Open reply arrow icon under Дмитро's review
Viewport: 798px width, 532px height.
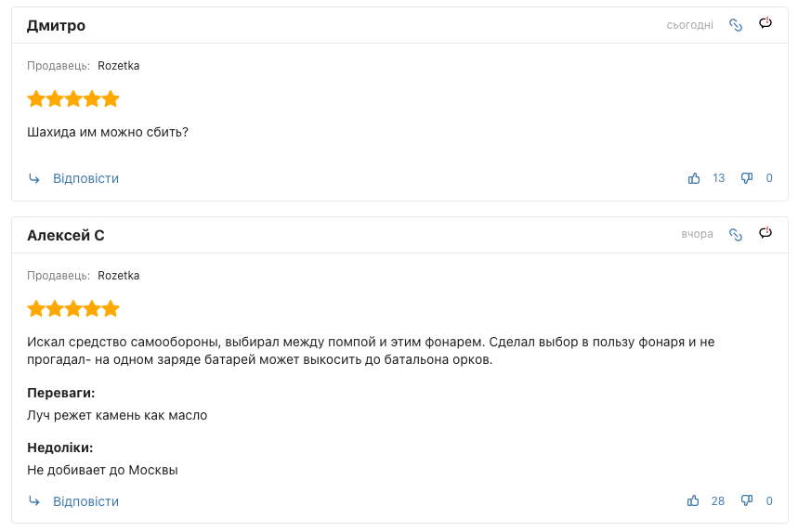click(34, 178)
